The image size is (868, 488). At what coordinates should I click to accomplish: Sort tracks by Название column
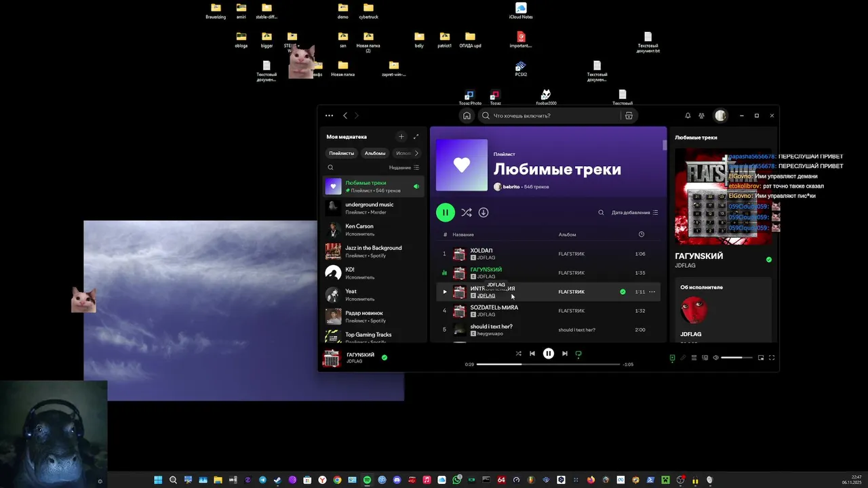click(x=463, y=235)
